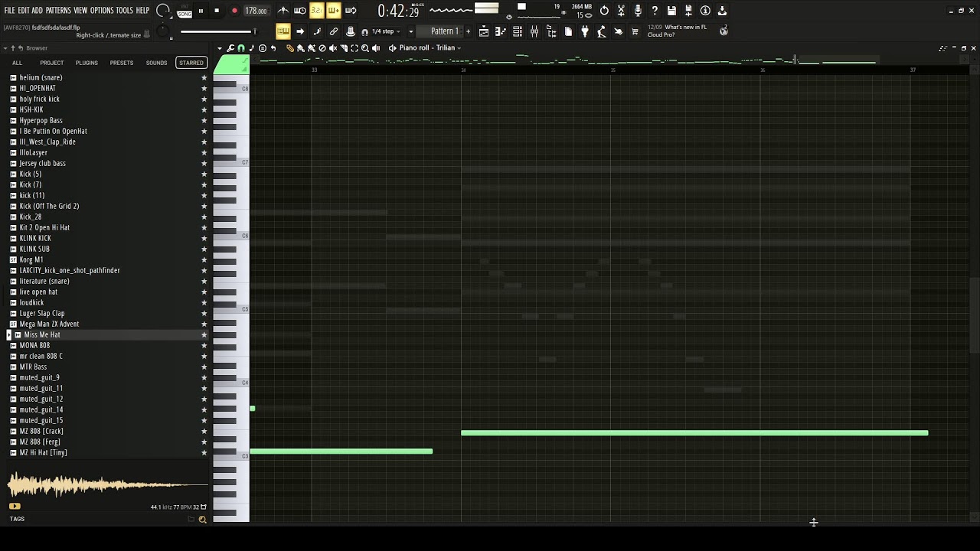Expand the Miss Me Hat item
The height and width of the screenshot is (551, 980).
click(x=8, y=334)
